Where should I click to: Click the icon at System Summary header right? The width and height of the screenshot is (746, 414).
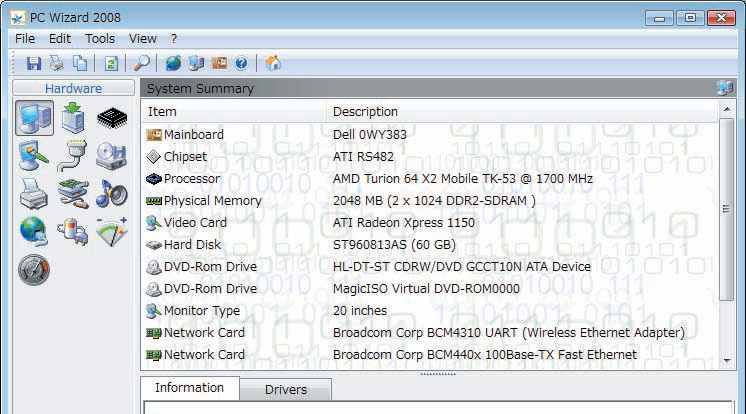(x=725, y=88)
